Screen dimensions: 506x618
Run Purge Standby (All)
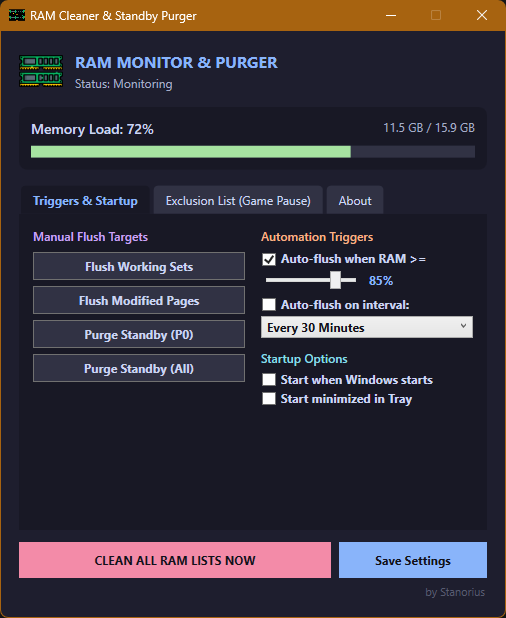coord(139,368)
